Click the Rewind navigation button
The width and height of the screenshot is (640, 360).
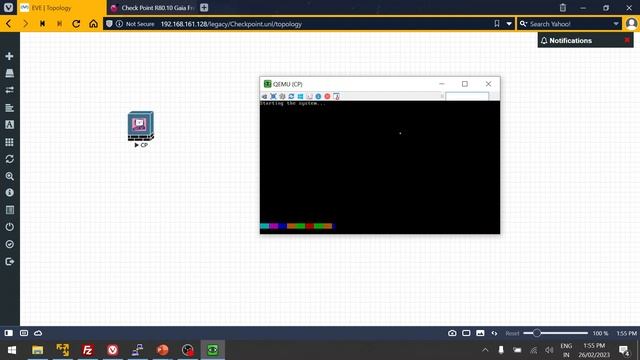[42, 24]
